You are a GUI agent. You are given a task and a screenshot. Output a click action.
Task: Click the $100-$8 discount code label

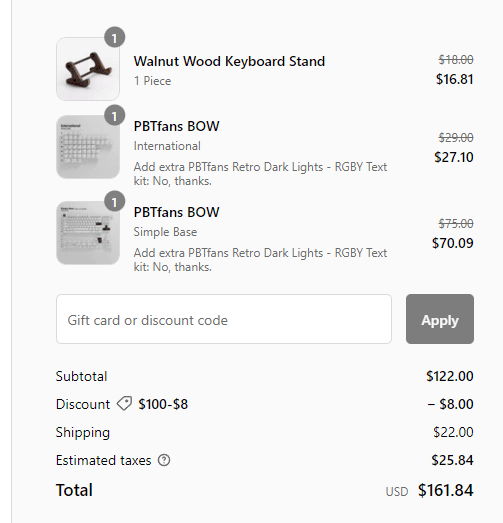tap(163, 404)
